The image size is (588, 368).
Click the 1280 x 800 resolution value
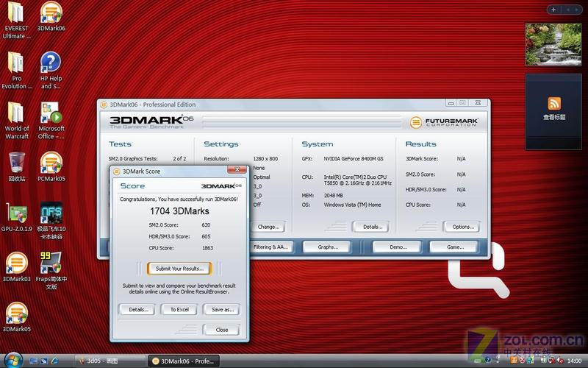click(265, 159)
